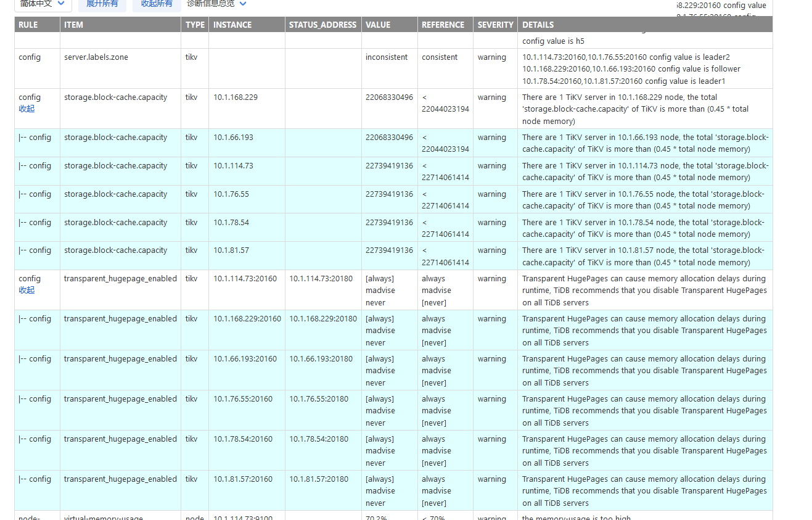Image resolution: width=812 pixels, height=520 pixels.
Task: Open the 简体中文 language dropdown
Action: coord(43,4)
